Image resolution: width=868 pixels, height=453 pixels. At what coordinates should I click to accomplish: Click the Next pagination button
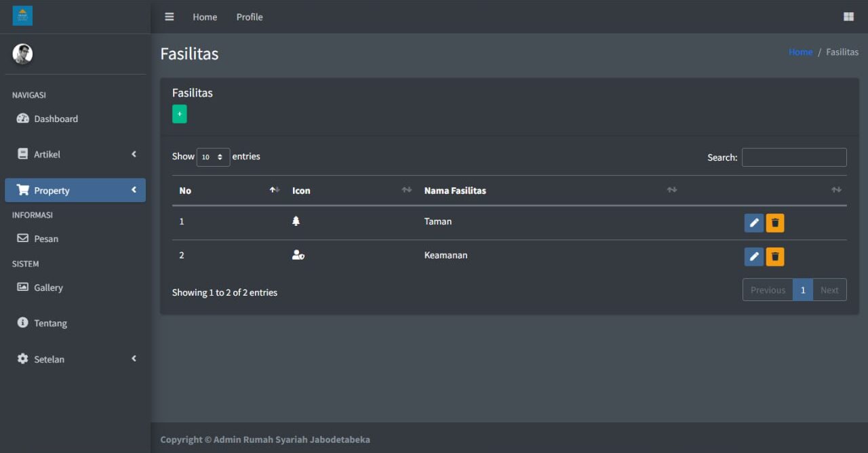(x=829, y=290)
